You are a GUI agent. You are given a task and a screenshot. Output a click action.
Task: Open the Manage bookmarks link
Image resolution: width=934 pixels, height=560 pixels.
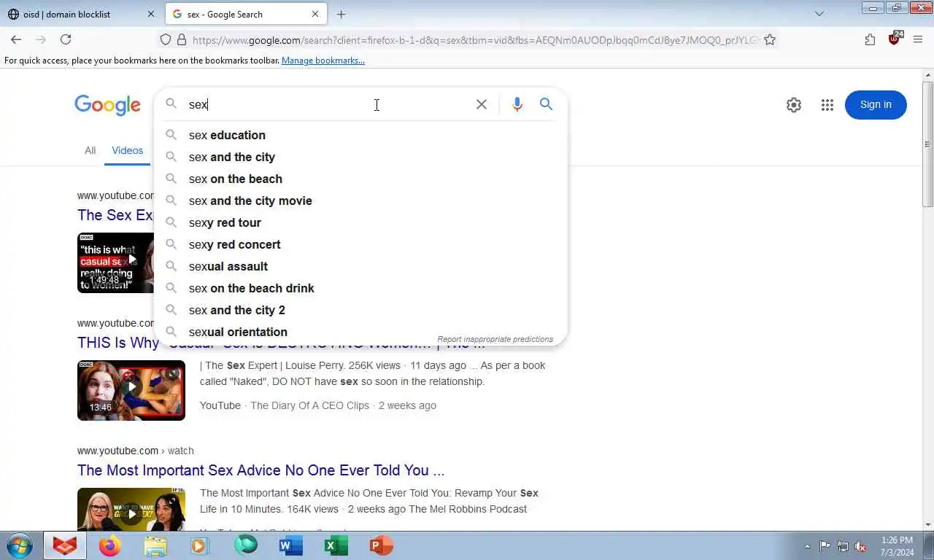[x=323, y=61]
